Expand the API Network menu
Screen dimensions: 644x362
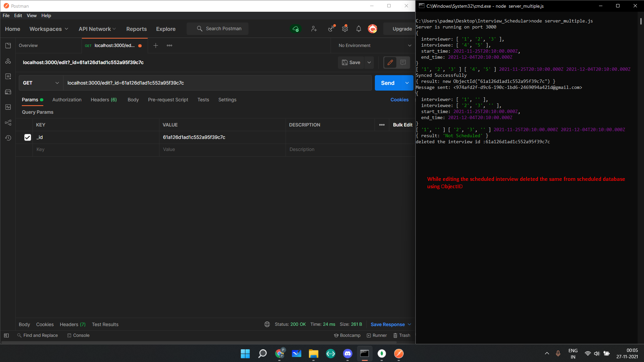[x=97, y=29]
